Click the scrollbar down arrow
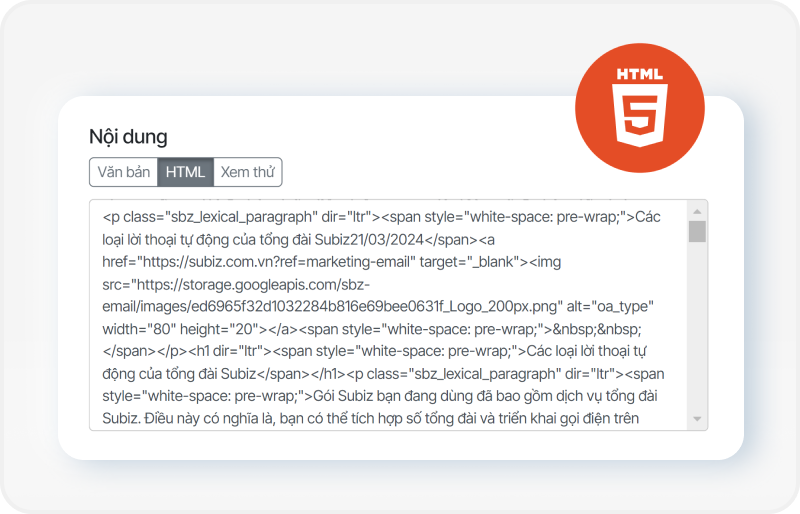Image resolution: width=800 pixels, height=514 pixels. [697, 419]
